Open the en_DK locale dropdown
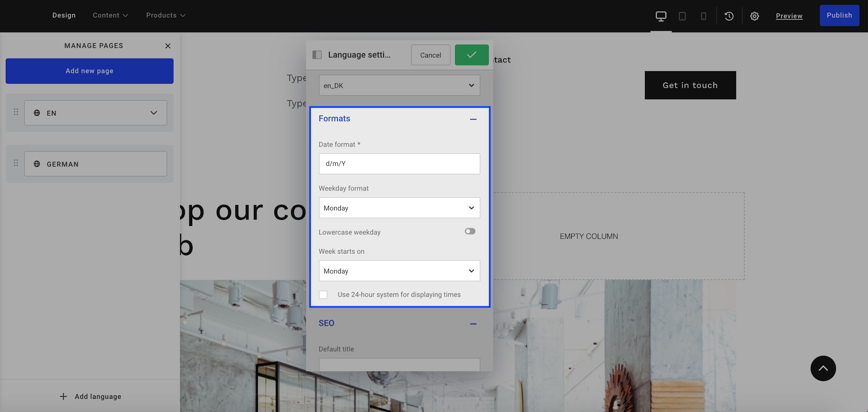 click(x=399, y=85)
